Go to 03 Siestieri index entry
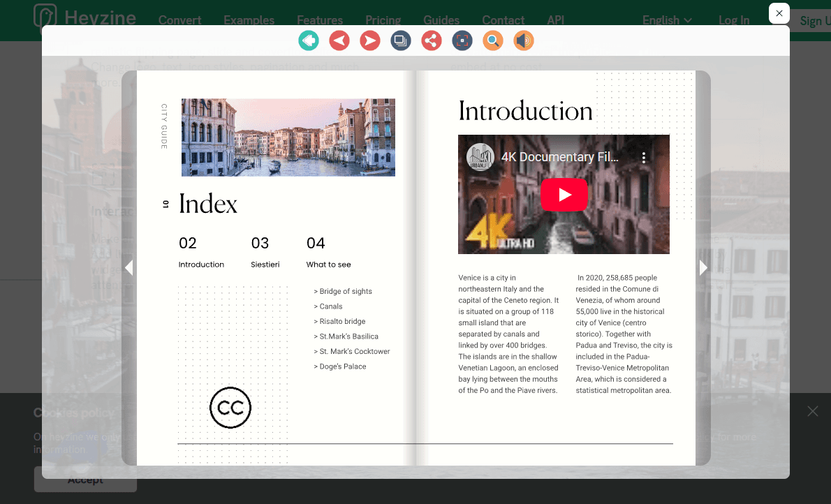Viewport: 831px width, 504px height. 265,252
